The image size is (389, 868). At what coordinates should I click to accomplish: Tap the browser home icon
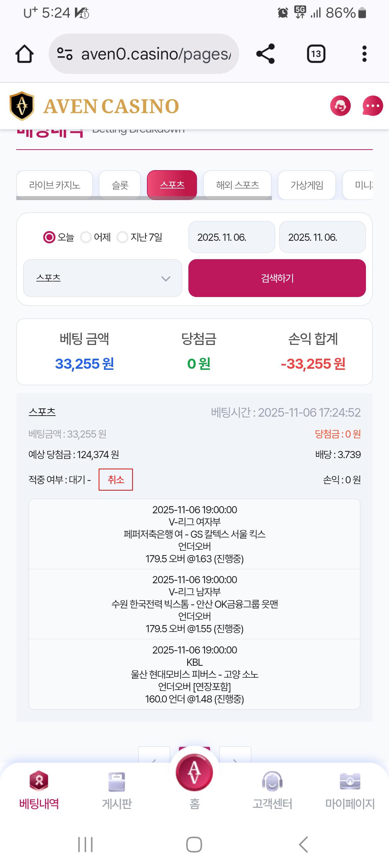tap(24, 54)
